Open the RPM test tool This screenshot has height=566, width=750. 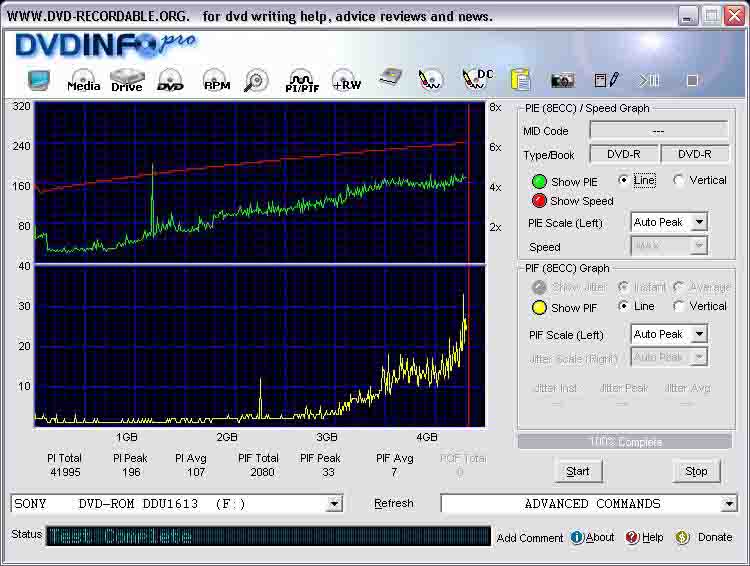coord(216,81)
